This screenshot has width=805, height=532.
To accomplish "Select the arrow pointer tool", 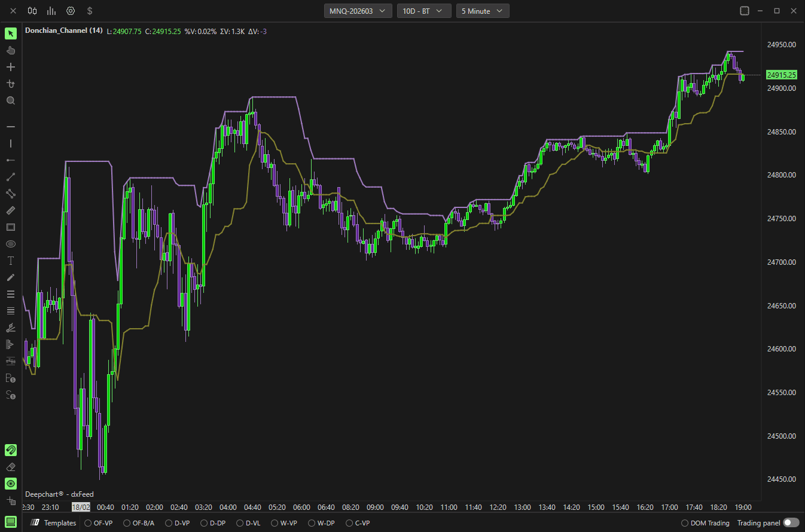I will [x=11, y=33].
